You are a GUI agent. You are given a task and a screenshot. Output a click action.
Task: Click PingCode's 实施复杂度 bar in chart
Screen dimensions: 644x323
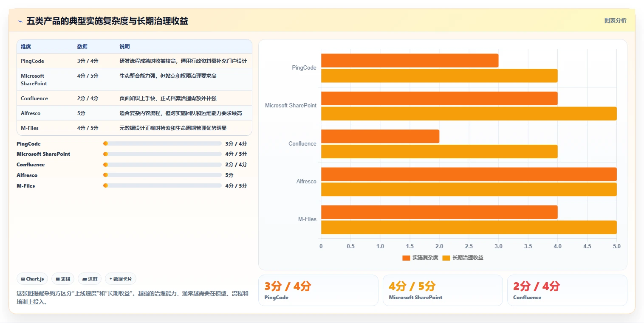pos(410,61)
